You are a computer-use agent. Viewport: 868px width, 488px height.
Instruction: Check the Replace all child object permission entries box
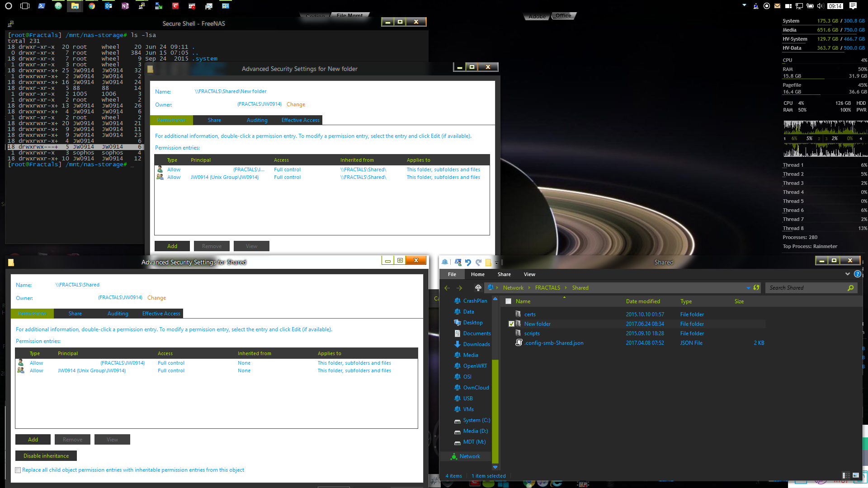(x=18, y=470)
